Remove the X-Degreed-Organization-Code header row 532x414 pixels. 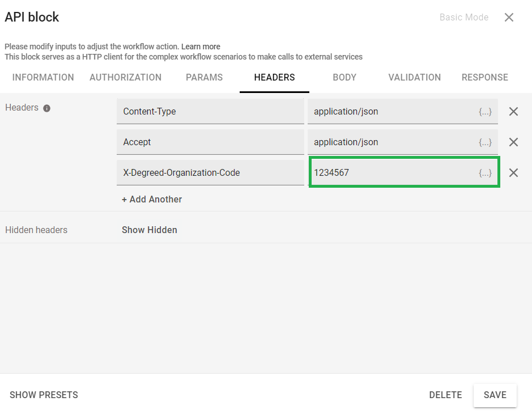513,173
